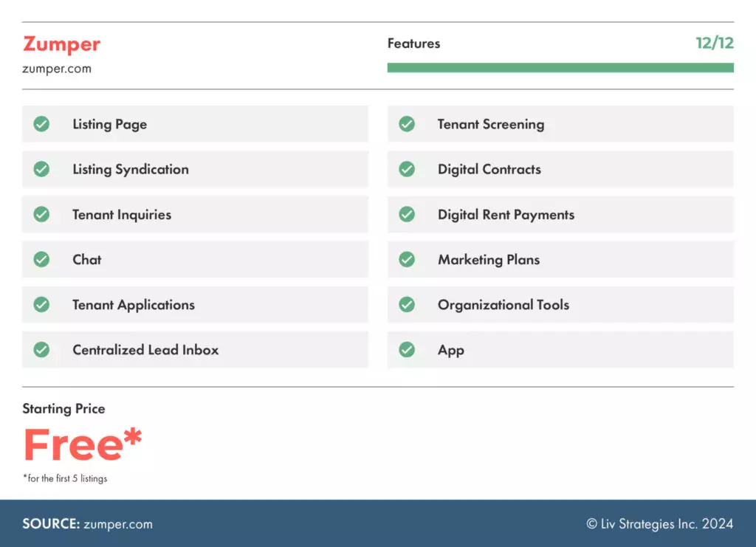Select the check icon for Digital Contracts
Viewport: 756px width, 547px height.
point(407,169)
